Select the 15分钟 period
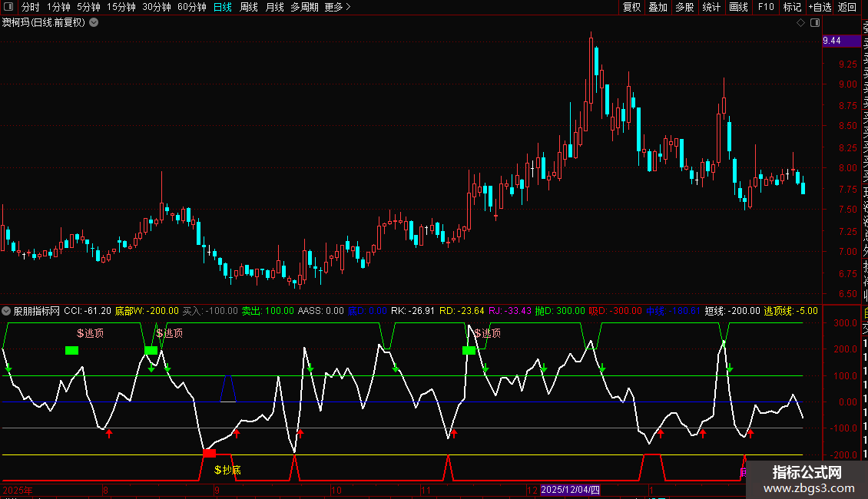Screen dimensions: 868x499 pyautogui.click(x=121, y=7)
